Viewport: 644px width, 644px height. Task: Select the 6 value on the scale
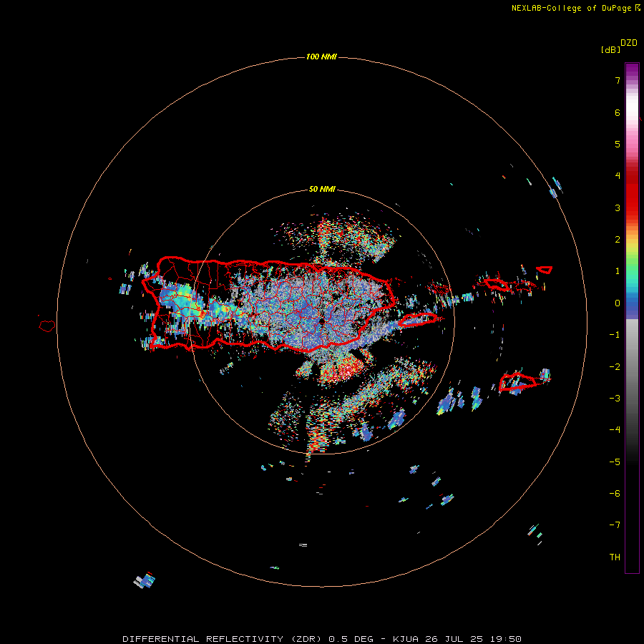point(618,112)
